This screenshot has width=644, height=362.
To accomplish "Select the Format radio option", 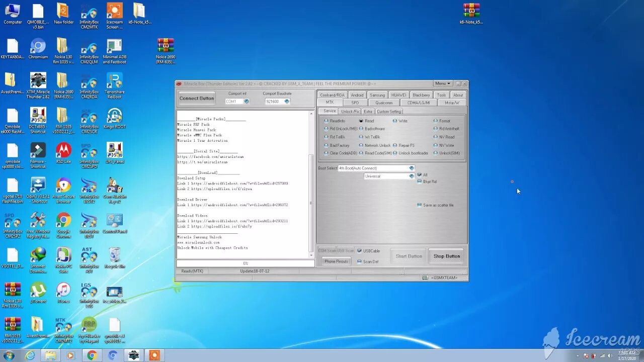I will 442,121.
